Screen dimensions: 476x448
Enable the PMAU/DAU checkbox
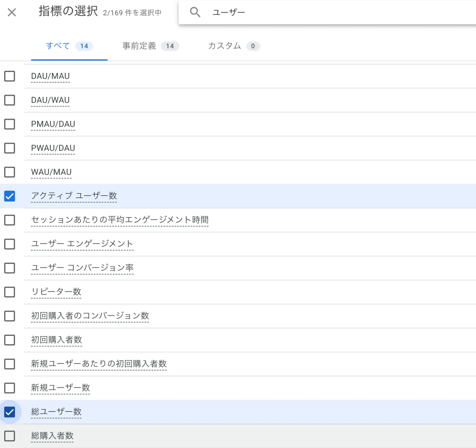tap(10, 124)
